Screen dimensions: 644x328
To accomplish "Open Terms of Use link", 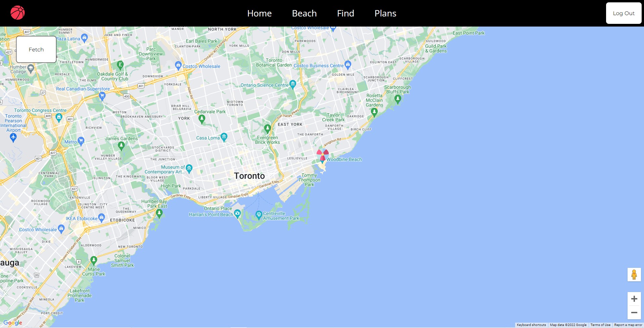I will click(x=600, y=325).
